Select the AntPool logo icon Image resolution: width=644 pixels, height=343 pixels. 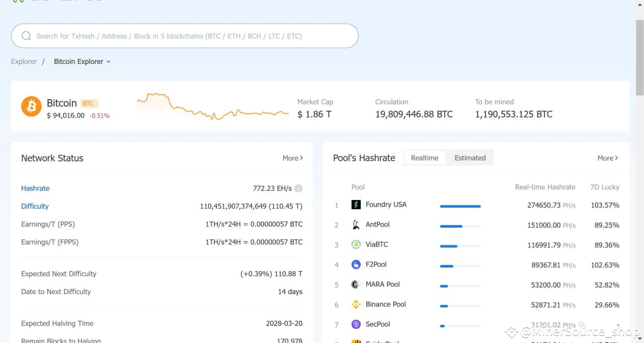356,225
